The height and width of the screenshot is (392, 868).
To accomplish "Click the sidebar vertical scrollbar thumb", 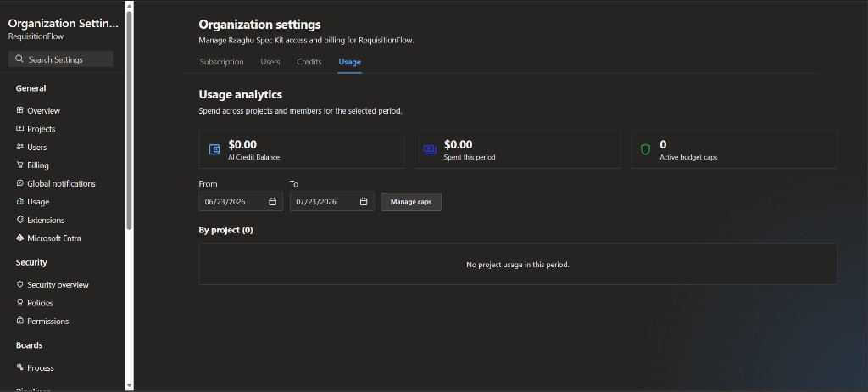I will [x=129, y=119].
